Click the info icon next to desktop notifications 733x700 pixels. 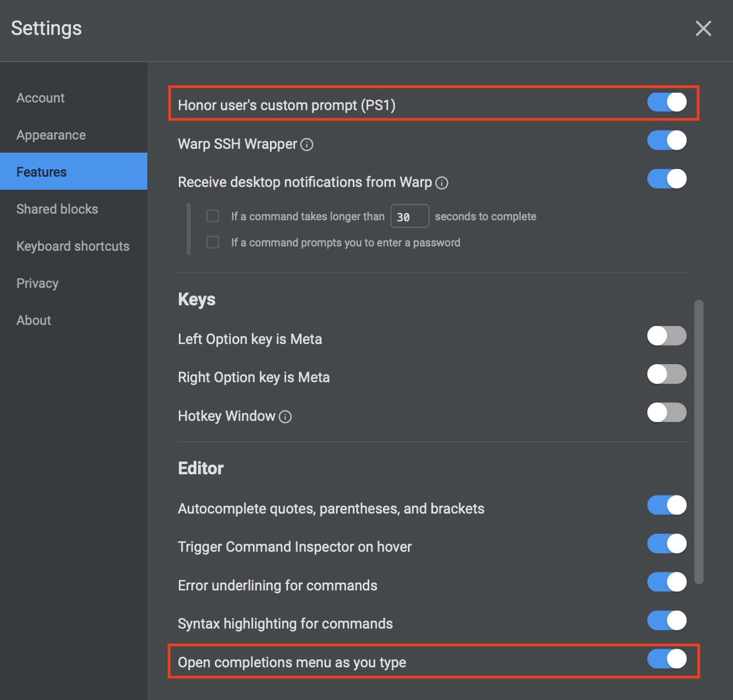pos(442,183)
